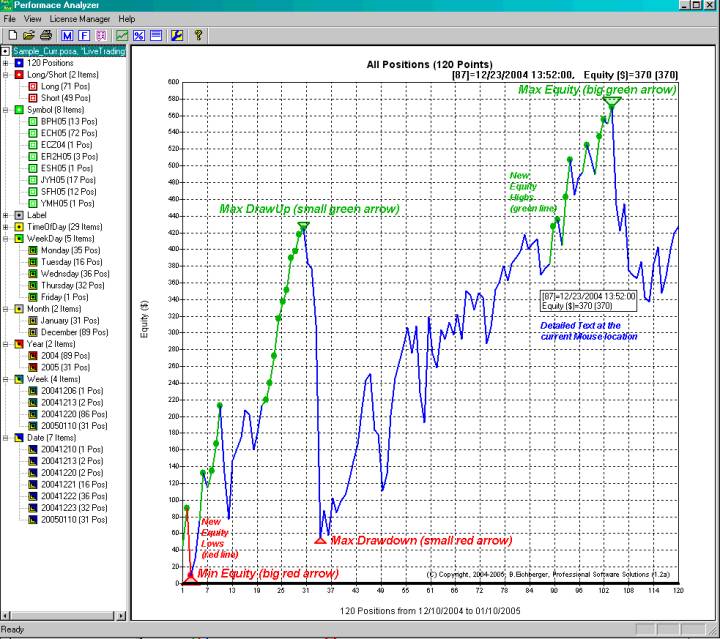This screenshot has width=720, height=639.
Task: Click the big red Min Equity arrow marker
Action: (x=190, y=579)
